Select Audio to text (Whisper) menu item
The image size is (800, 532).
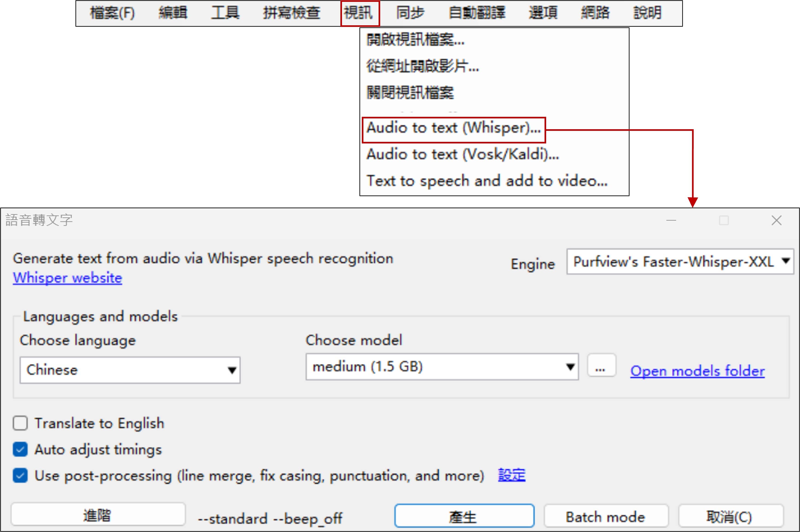(x=453, y=128)
